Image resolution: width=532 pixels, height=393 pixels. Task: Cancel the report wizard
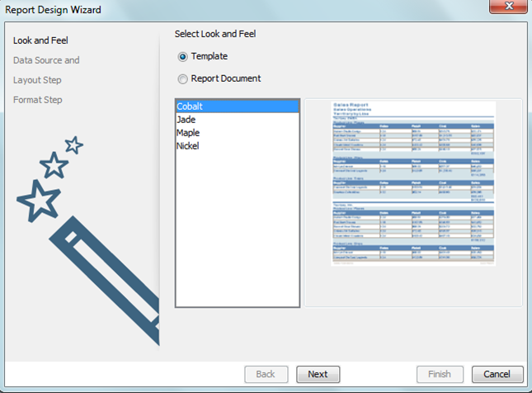(497, 374)
